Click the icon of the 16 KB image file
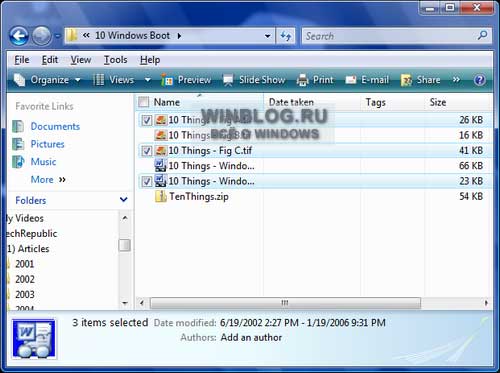500x373 pixels. point(161,135)
